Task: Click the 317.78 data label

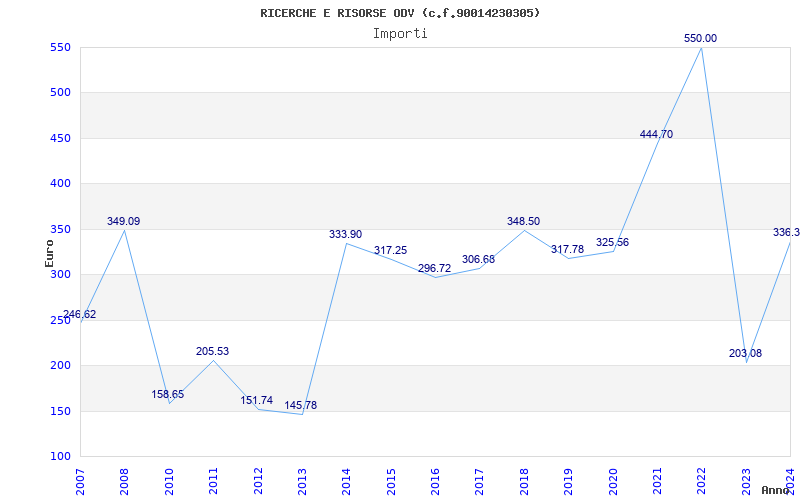Action: (567, 249)
